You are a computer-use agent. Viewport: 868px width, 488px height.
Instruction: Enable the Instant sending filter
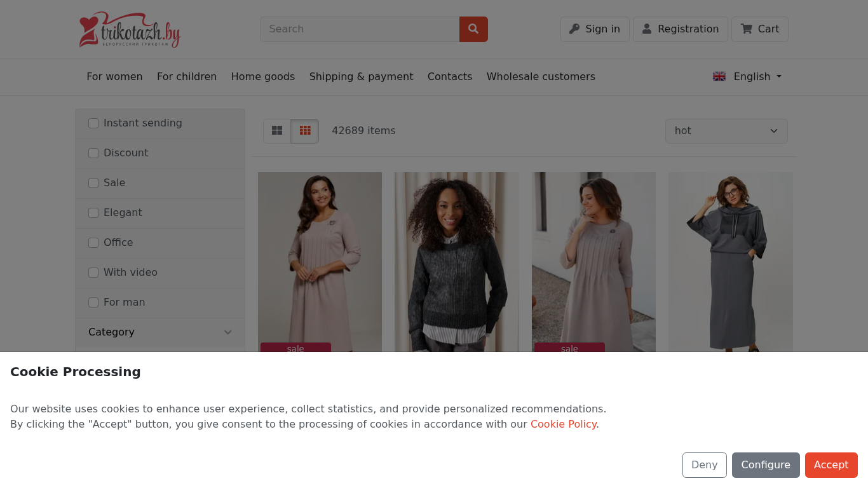pyautogui.click(x=93, y=123)
